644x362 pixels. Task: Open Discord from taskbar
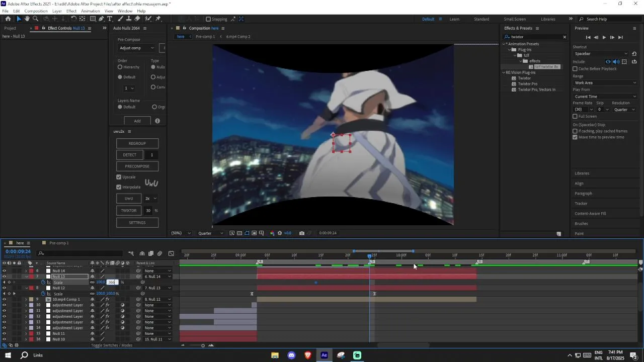291,355
